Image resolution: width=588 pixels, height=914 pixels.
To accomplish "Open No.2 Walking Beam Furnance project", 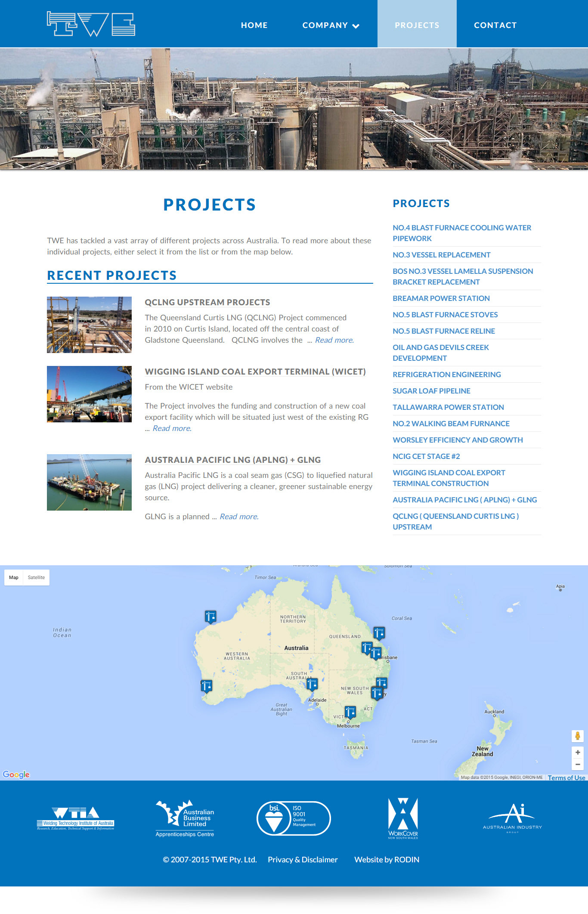I will (x=451, y=424).
